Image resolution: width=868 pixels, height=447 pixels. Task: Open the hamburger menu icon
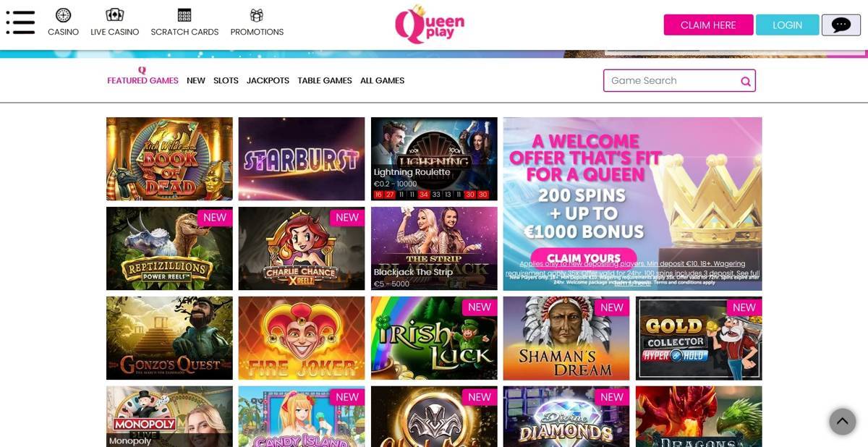[x=20, y=23]
